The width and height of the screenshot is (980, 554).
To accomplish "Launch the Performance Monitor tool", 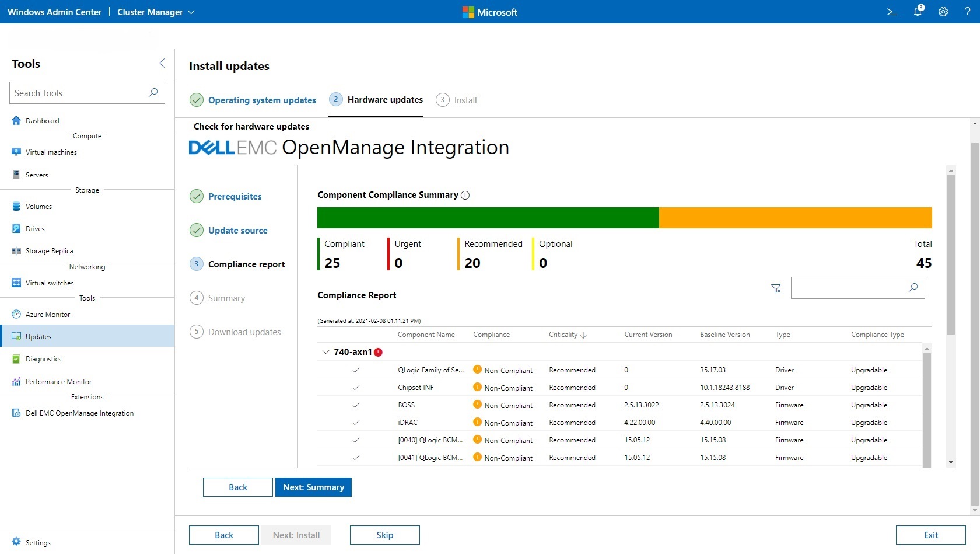I will pyautogui.click(x=58, y=381).
